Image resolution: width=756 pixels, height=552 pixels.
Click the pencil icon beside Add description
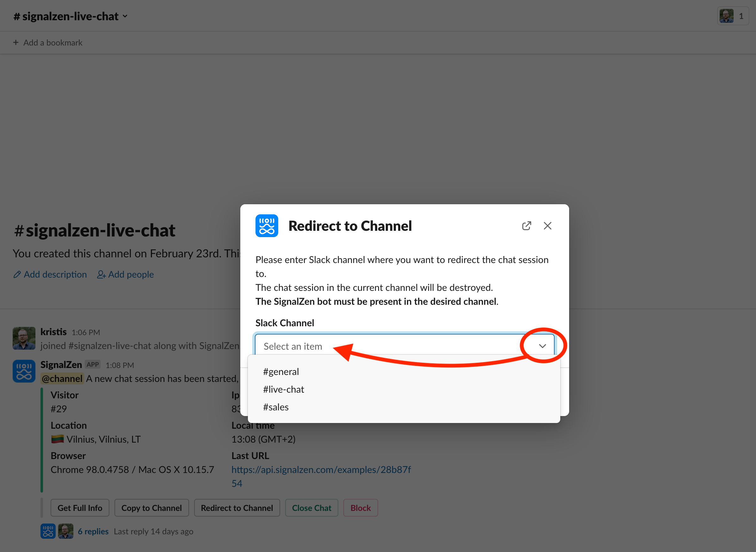pyautogui.click(x=17, y=274)
